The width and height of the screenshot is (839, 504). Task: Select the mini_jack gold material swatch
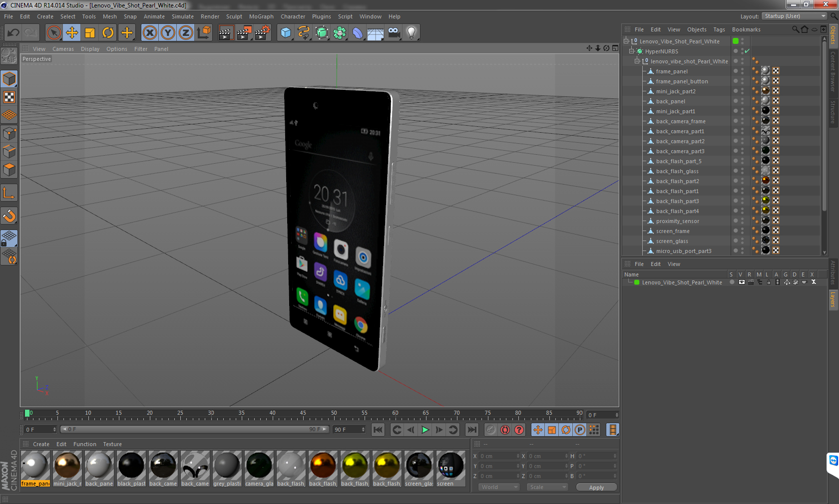pyautogui.click(x=67, y=469)
